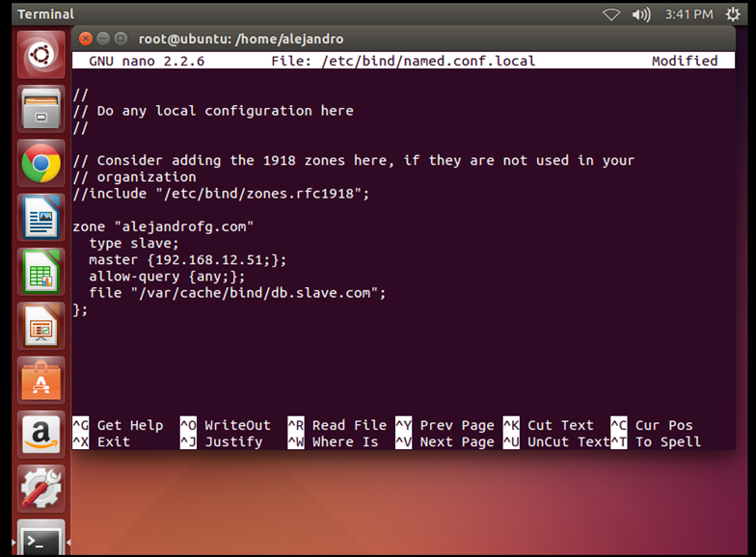The height and width of the screenshot is (557, 756).
Task: Click the ^J Justify shortcut
Action: [x=222, y=441]
